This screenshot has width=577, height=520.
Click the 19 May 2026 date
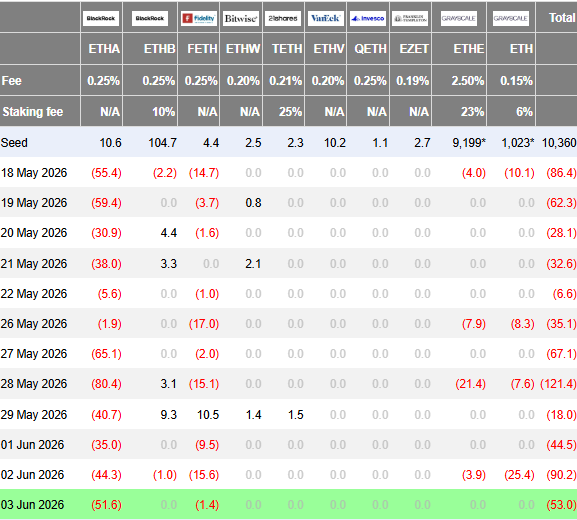pyautogui.click(x=34, y=203)
